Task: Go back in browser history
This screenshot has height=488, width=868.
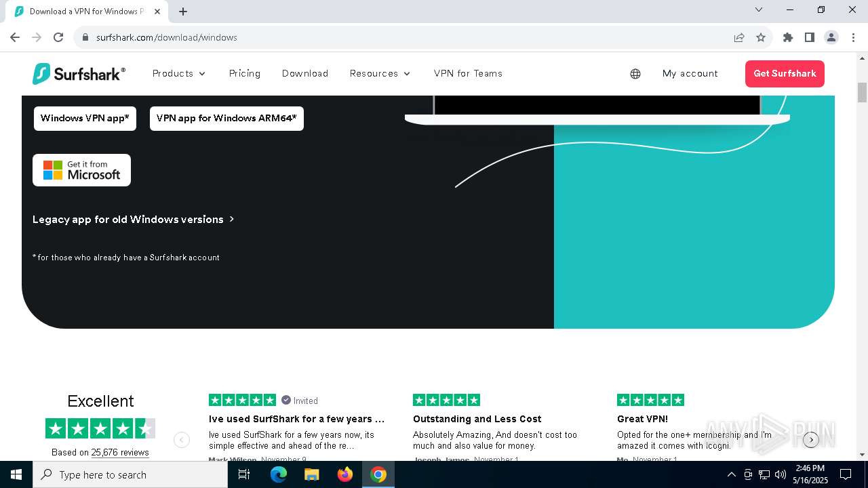Action: 15,37
